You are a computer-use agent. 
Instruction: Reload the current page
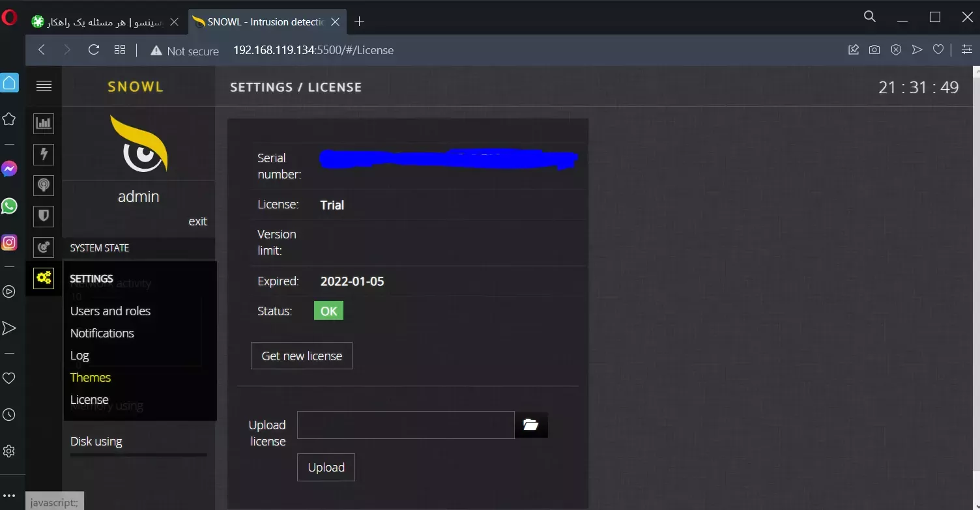93,50
